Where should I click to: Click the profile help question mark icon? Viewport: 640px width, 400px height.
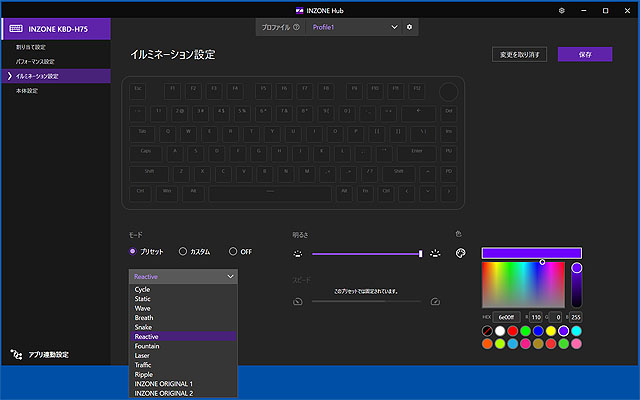pos(296,27)
